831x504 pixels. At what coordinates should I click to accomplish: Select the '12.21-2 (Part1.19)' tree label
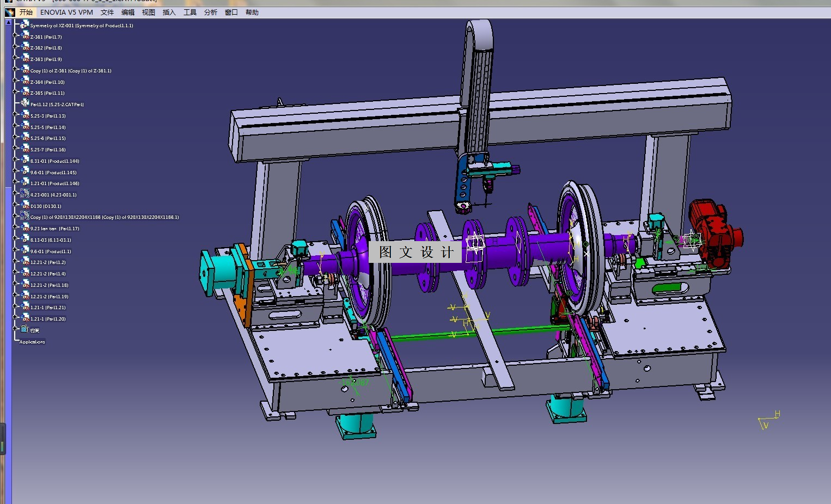click(x=50, y=297)
